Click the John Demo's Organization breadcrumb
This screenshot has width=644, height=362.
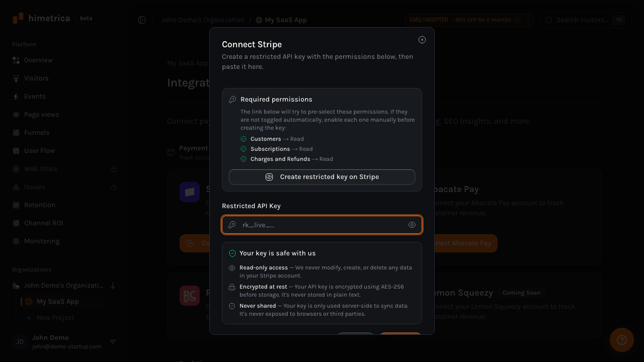(203, 20)
